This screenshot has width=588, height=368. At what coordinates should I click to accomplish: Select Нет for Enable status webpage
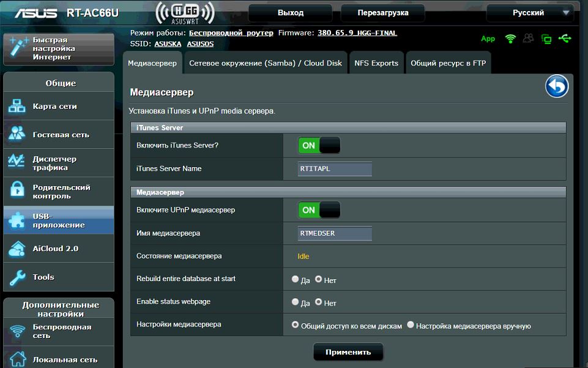coord(318,302)
